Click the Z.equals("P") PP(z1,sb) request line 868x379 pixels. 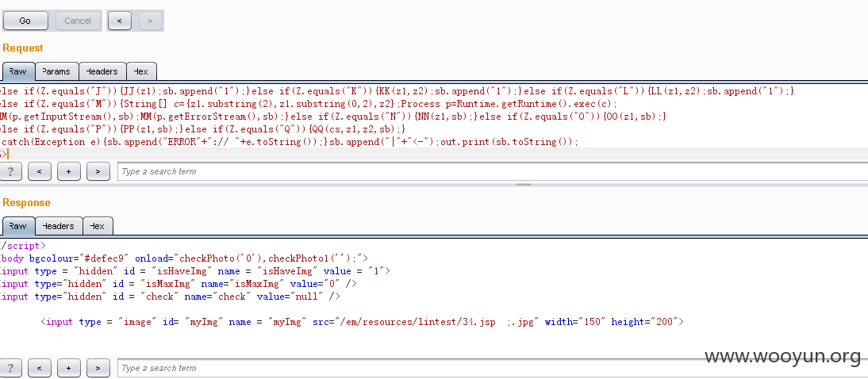coord(203,129)
